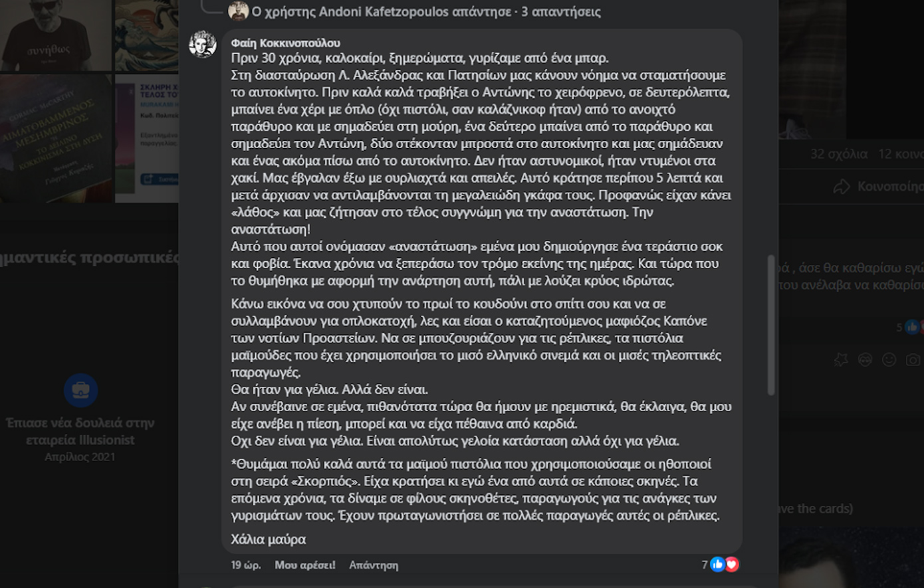This screenshot has width=924, height=588.
Task: Click the camera photo attachment icon
Action: pyautogui.click(x=913, y=359)
